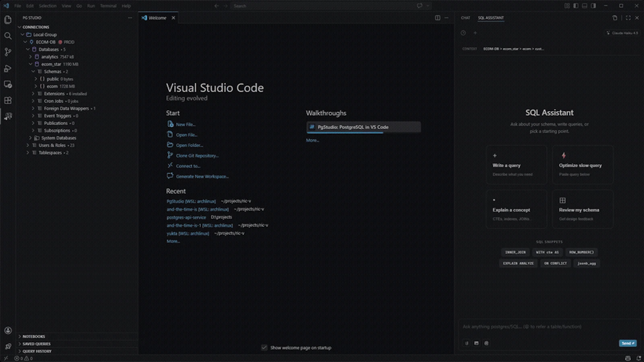Open the Explorer view in activity bar
The width and height of the screenshot is (644, 362).
coord(8,20)
